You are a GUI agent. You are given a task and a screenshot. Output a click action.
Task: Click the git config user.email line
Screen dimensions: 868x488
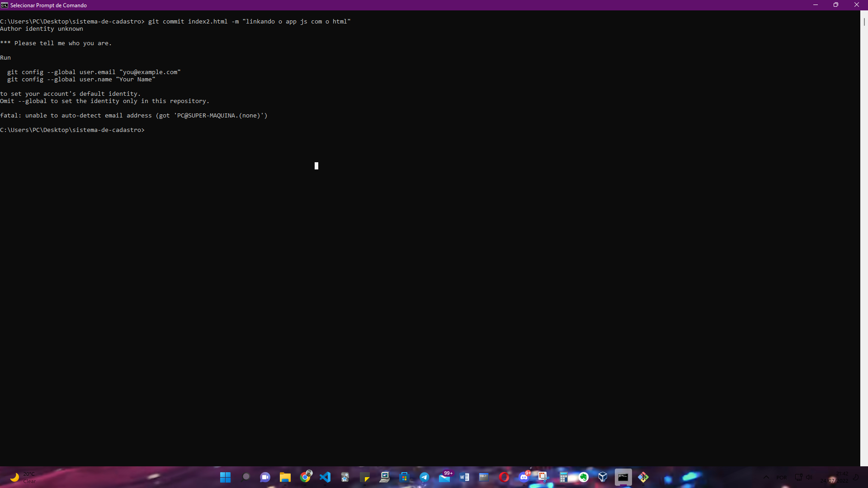(x=94, y=72)
